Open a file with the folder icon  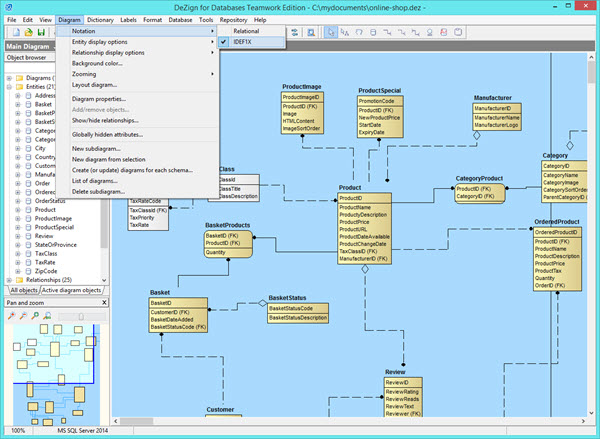click(28, 33)
